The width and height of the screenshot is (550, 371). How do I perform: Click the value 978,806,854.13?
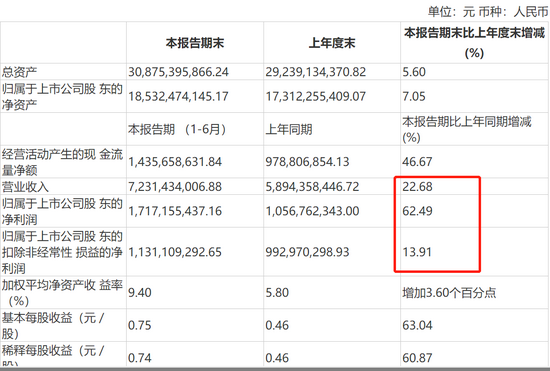[307, 162]
